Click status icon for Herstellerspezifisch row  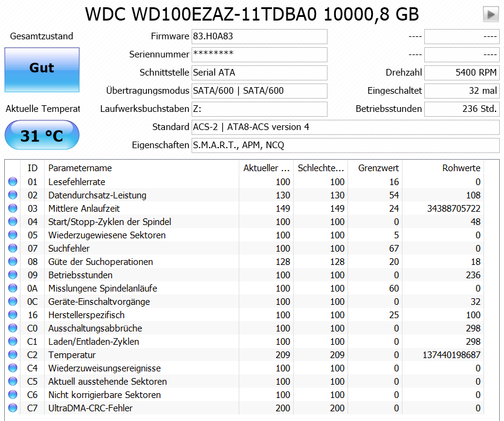click(13, 315)
